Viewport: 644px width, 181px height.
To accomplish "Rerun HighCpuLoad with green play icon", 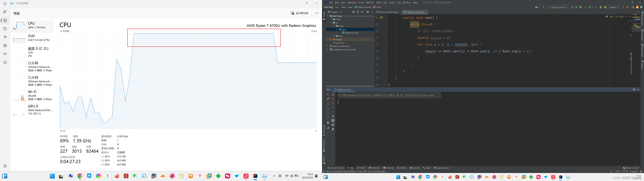I will pos(328,94).
